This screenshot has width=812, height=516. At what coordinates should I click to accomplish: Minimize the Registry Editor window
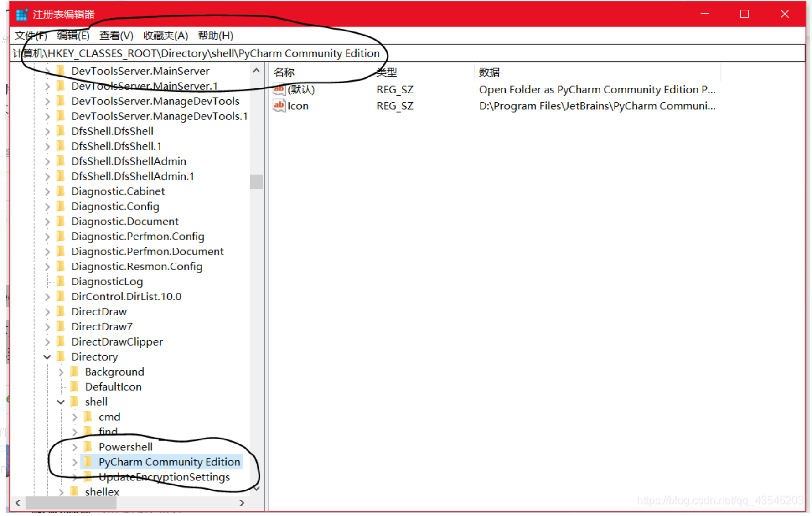tap(705, 14)
